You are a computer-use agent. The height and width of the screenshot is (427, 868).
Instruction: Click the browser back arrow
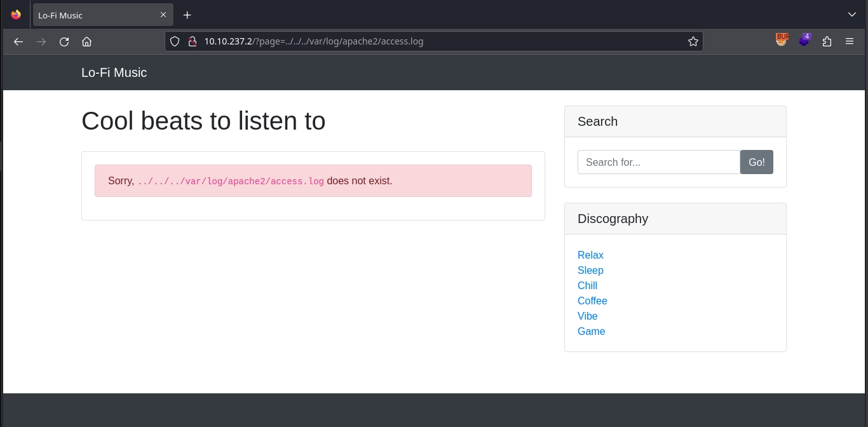tap(18, 42)
